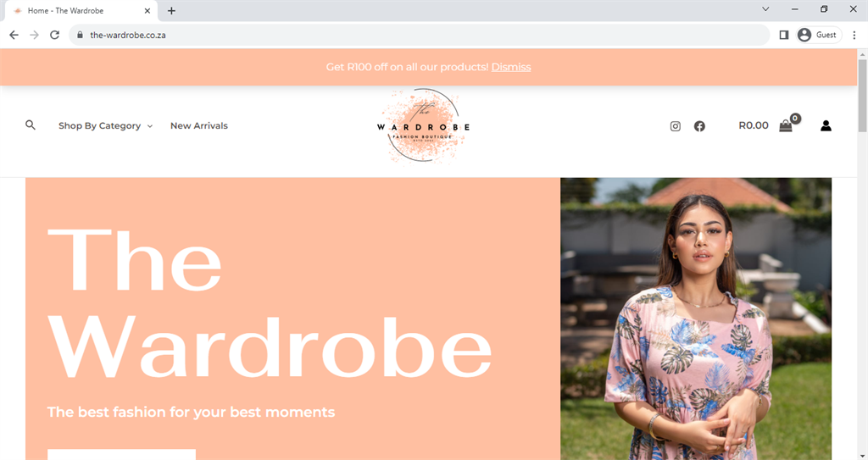Open the Guest profile menu
The height and width of the screenshot is (460, 868).
point(820,35)
